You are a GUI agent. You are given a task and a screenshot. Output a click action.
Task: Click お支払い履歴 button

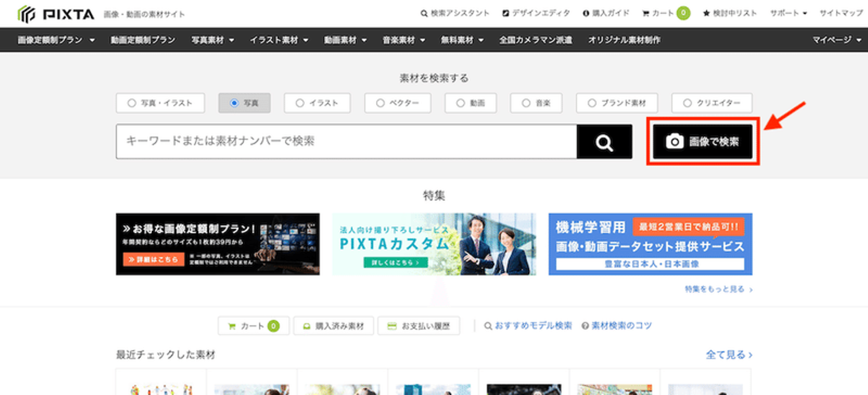[x=418, y=326]
